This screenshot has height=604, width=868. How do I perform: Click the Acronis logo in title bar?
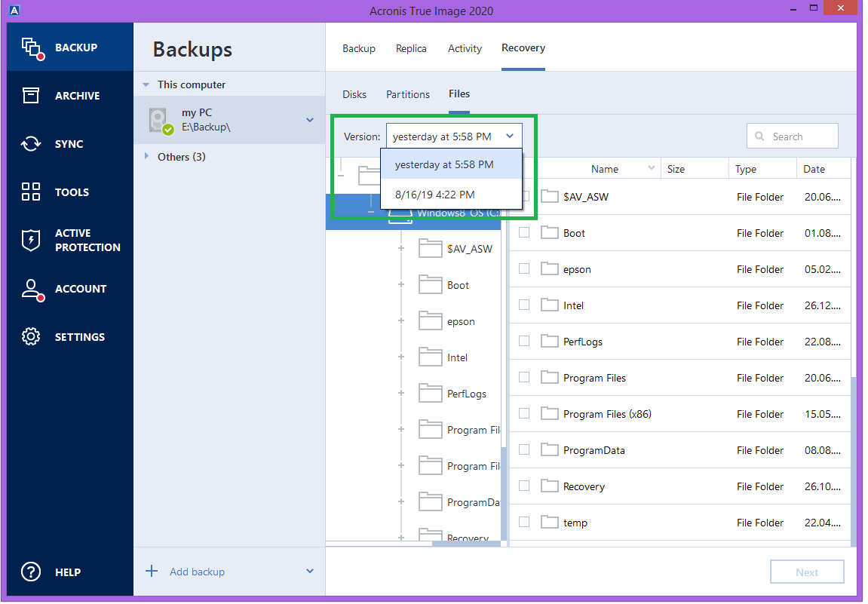(x=14, y=10)
